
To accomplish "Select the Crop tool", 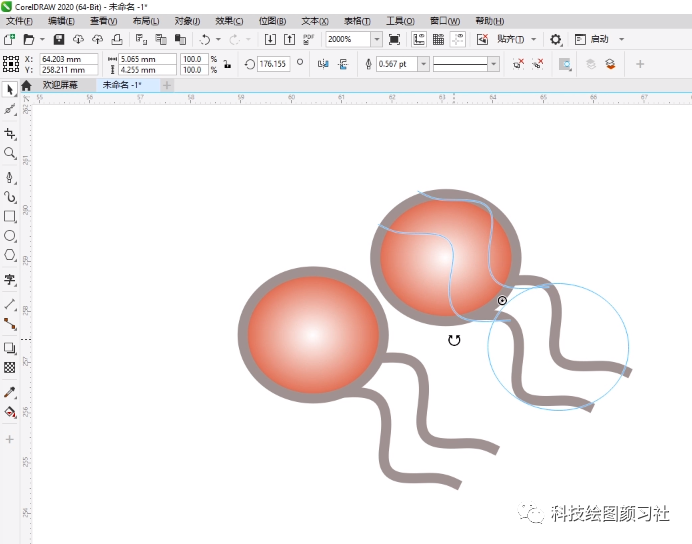I will tap(9, 134).
